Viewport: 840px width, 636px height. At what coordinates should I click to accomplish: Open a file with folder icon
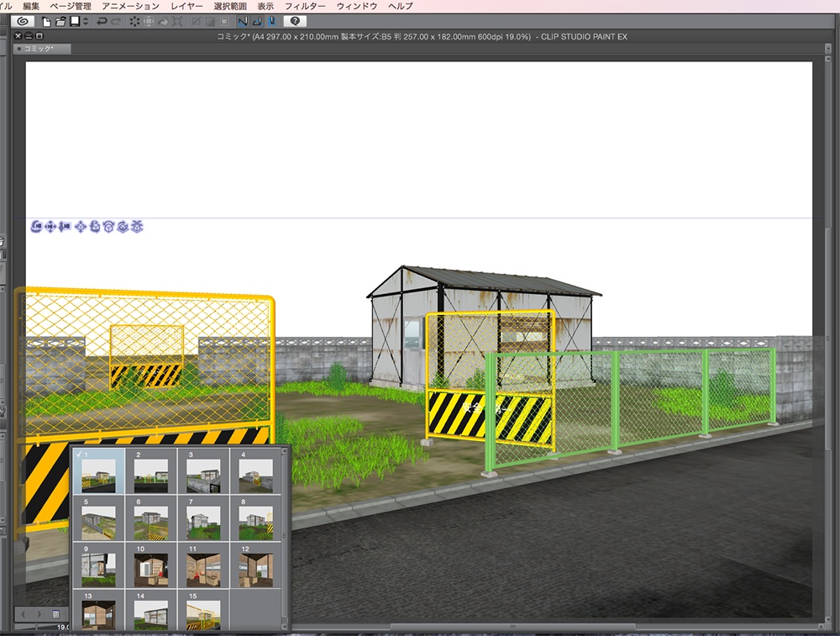coord(60,22)
